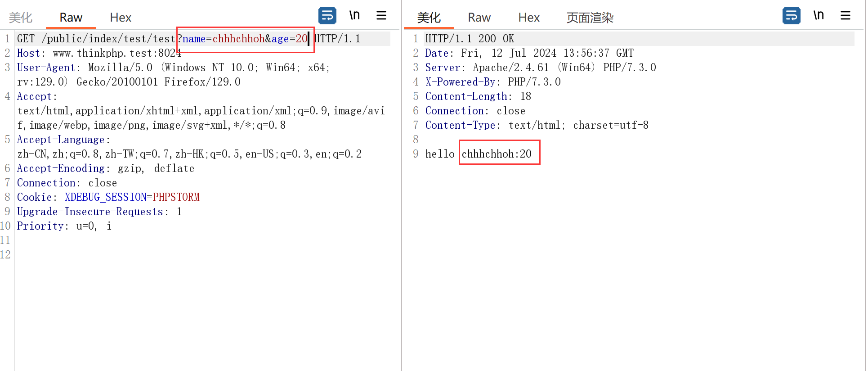
Task: Click the User-Agent header name
Action: [46, 68]
